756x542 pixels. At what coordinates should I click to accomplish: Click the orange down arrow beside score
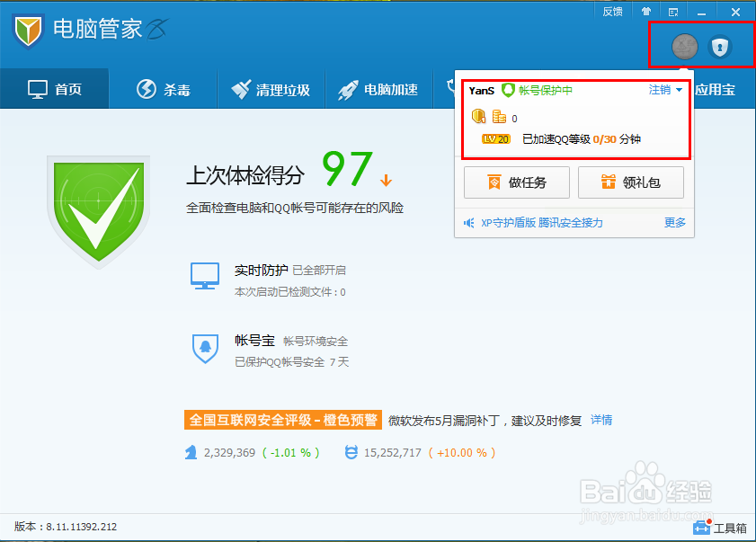click(x=386, y=180)
